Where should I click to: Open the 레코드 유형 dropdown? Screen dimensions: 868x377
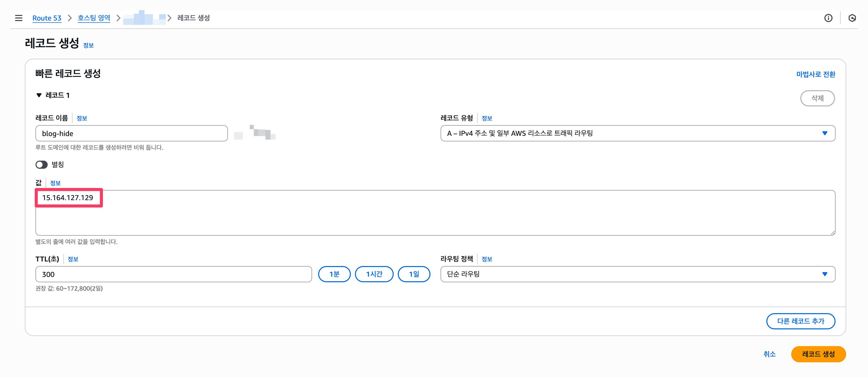coord(637,133)
